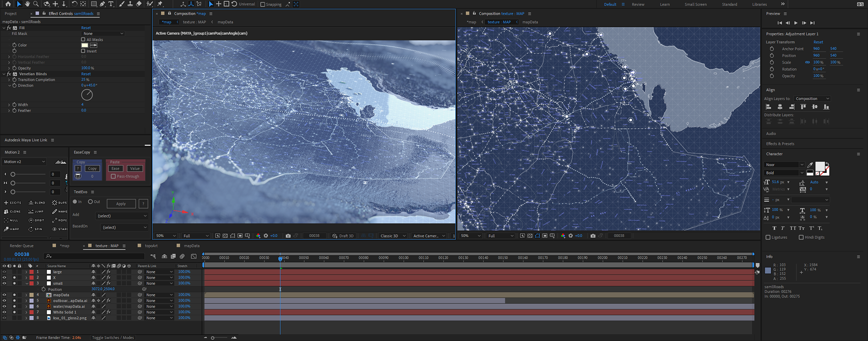This screenshot has height=341, width=868.
Task: Pick the Pen tool
Action: tap(103, 4)
